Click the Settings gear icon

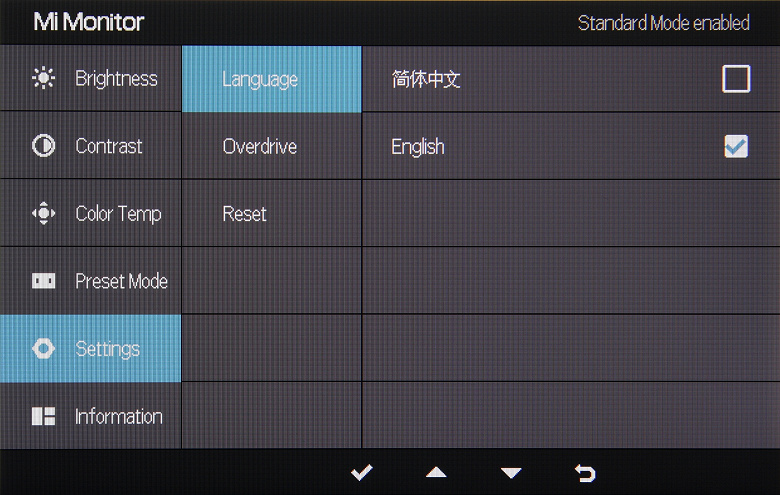click(x=44, y=349)
